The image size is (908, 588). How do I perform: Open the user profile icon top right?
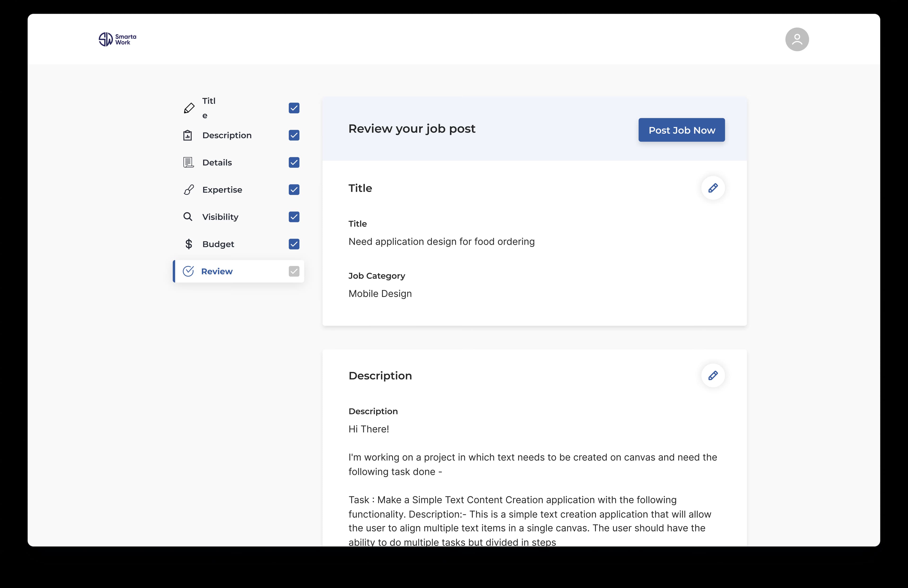coord(797,39)
